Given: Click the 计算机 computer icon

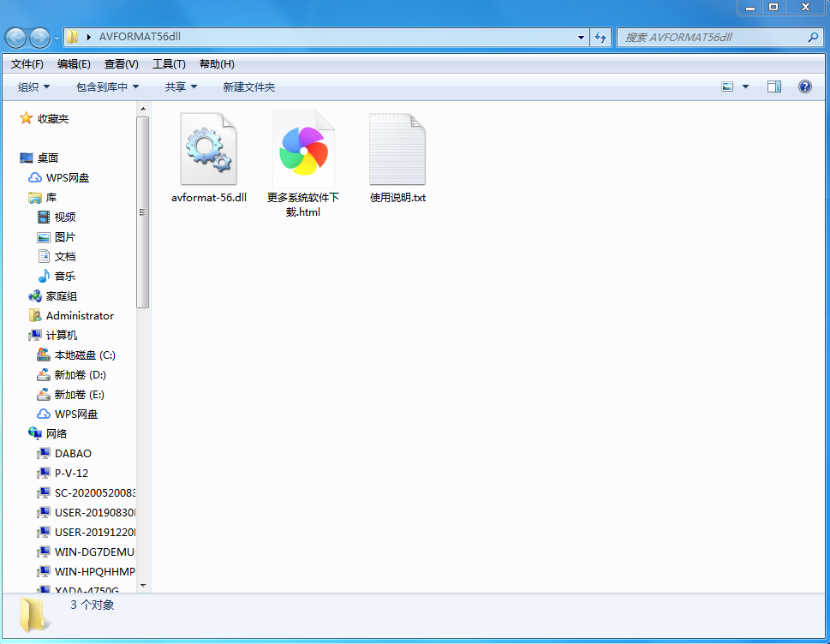Looking at the screenshot, I should click(35, 335).
